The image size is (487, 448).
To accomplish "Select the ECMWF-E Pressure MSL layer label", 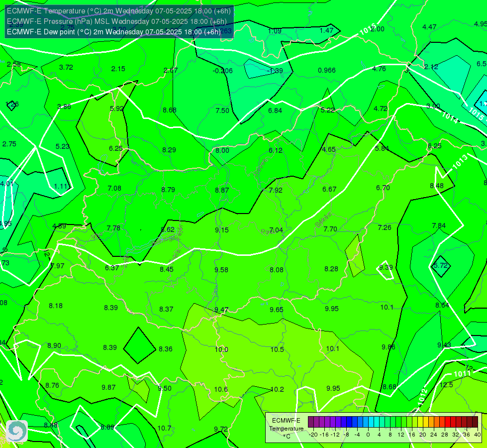I will [x=116, y=21].
